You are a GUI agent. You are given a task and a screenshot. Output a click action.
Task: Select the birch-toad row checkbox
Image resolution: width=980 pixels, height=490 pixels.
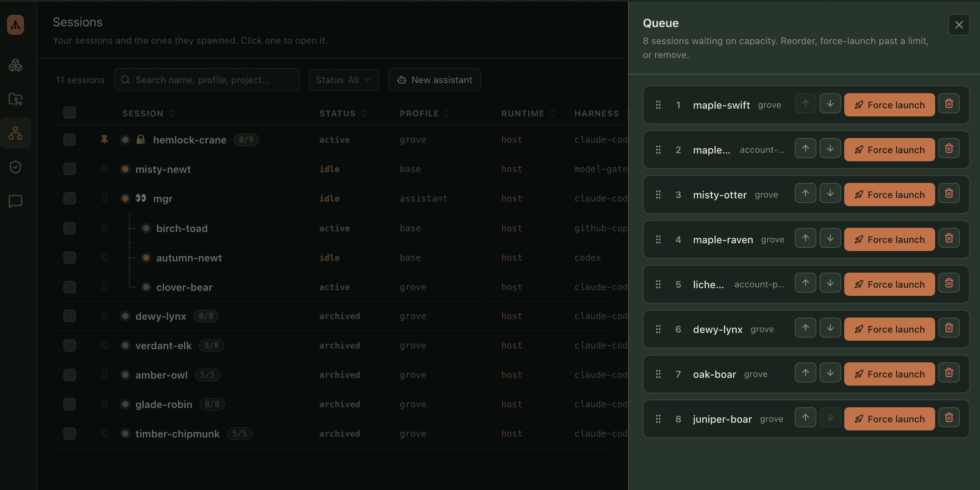(x=70, y=228)
